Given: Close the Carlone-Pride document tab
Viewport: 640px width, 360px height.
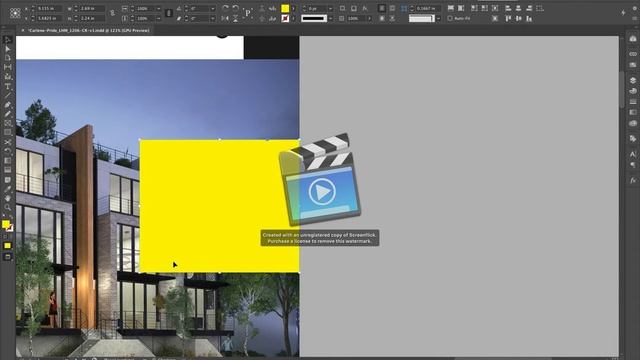Looking at the screenshot, I should coord(22,30).
